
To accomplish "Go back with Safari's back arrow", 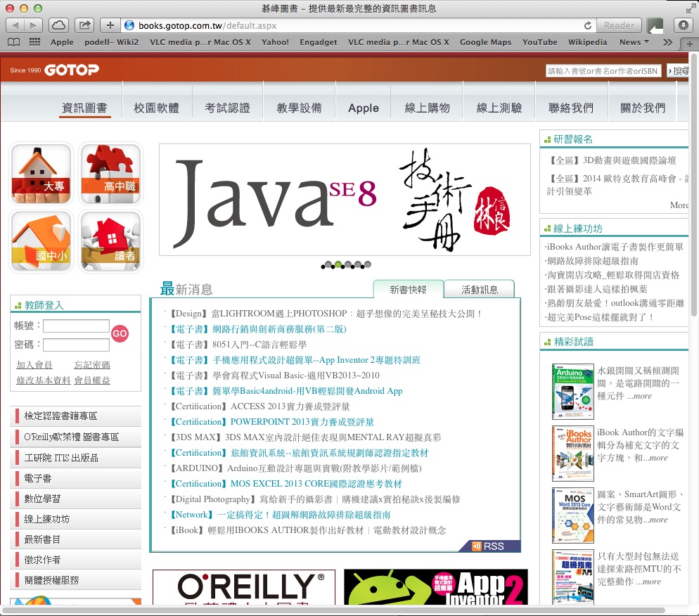I will point(15,25).
